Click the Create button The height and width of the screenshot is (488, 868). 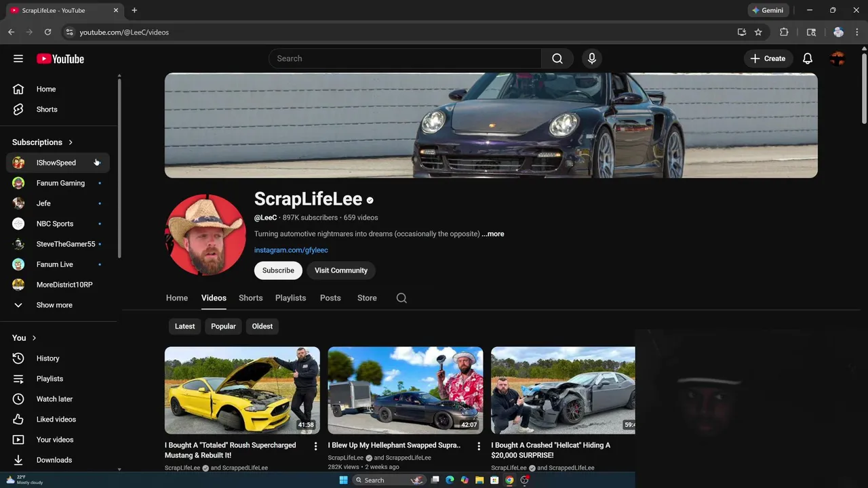tap(768, 59)
